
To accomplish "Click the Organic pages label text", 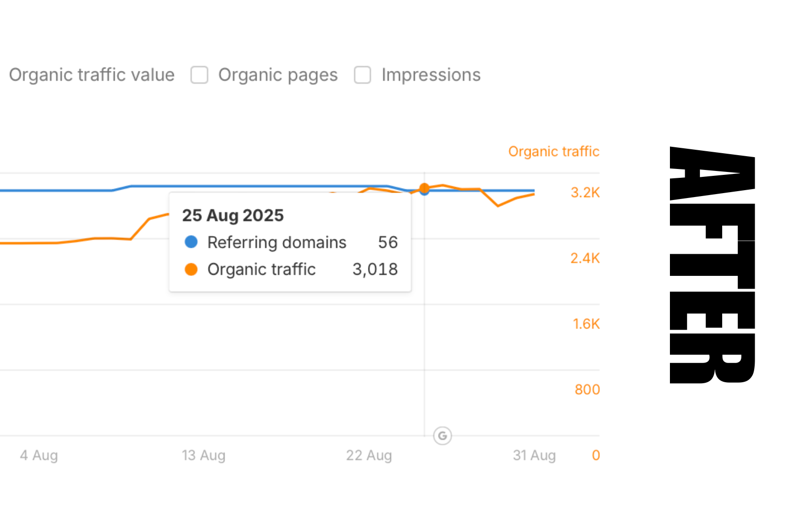I will (x=278, y=75).
